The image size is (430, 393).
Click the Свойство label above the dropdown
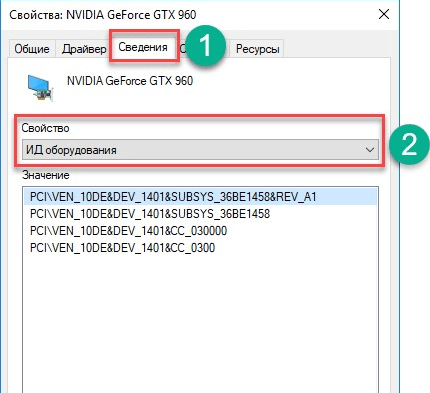pyautogui.click(x=45, y=128)
